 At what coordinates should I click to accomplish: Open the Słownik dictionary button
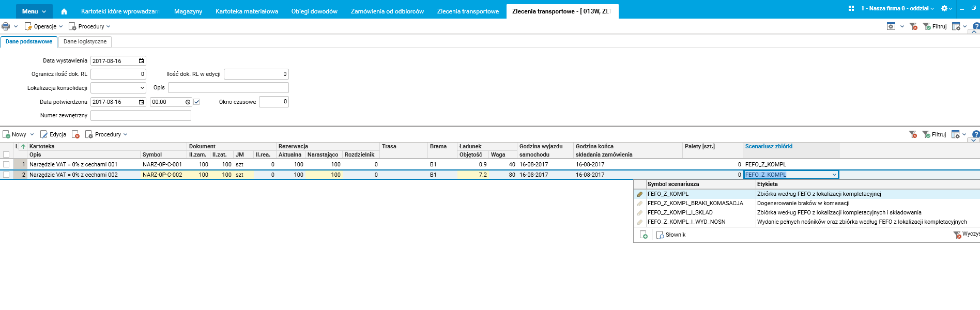671,235
